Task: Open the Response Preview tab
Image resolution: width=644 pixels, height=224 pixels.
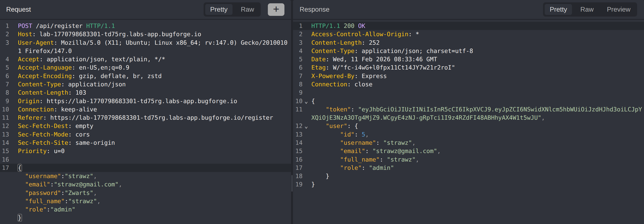Action: point(618,9)
